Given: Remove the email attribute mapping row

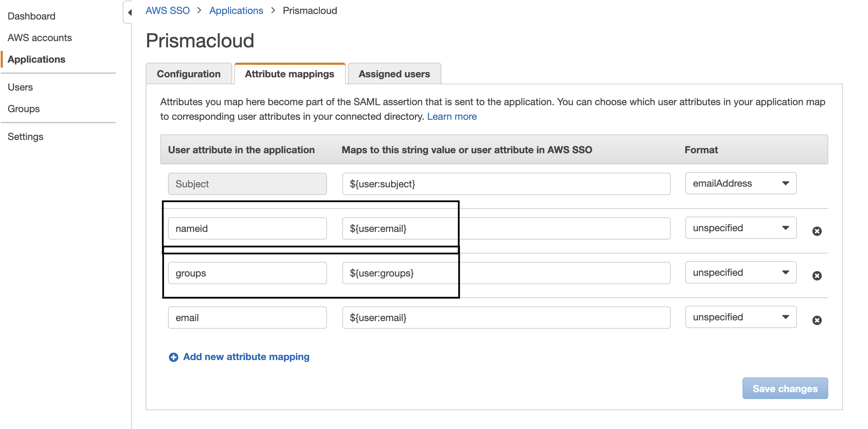Looking at the screenshot, I should point(817,320).
